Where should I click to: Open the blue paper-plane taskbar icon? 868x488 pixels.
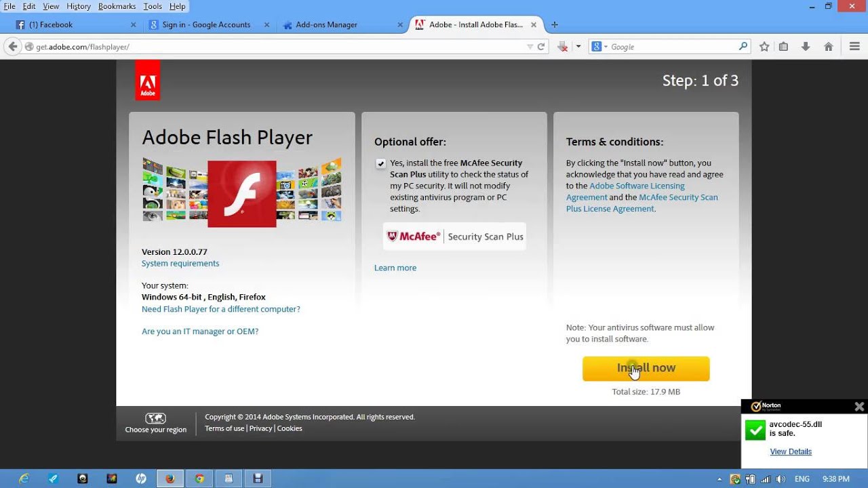tap(54, 479)
